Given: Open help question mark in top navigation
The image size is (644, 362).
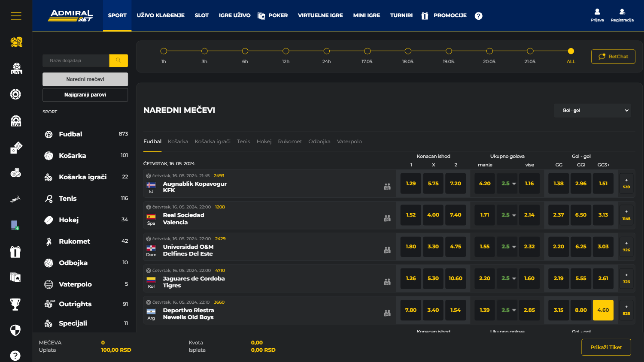Looking at the screenshot, I should point(479,16).
